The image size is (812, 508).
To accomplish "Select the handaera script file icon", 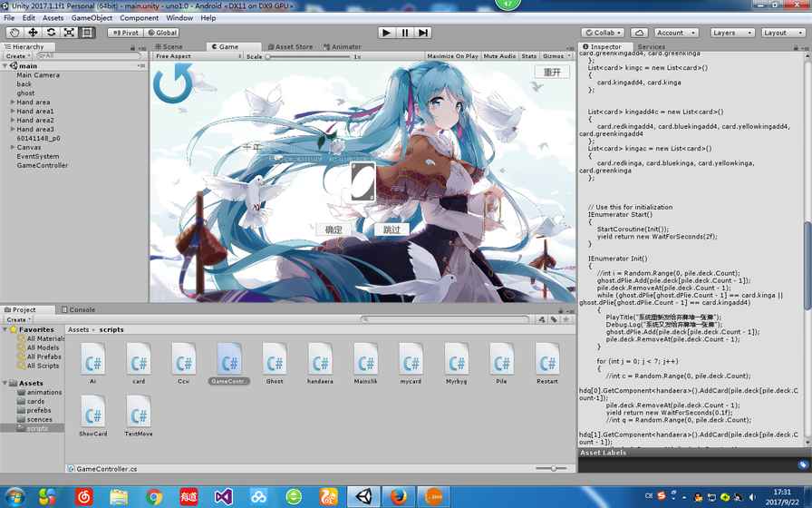I will [x=320, y=358].
